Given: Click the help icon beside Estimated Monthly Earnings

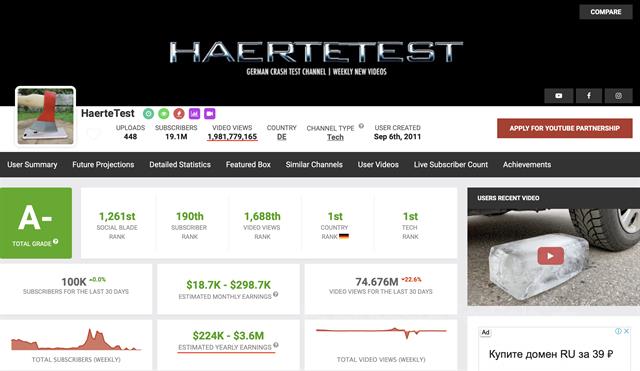Looking at the screenshot, I should tap(276, 294).
